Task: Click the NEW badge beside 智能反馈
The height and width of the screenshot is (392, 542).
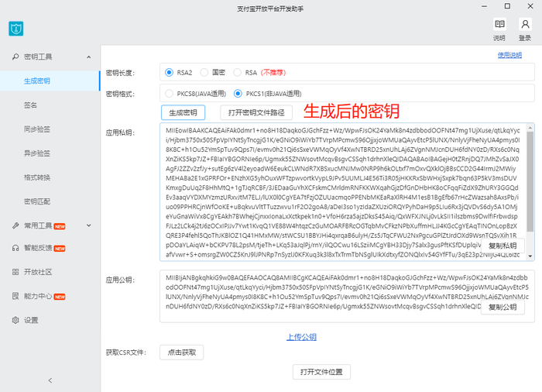Action: [x=60, y=249]
